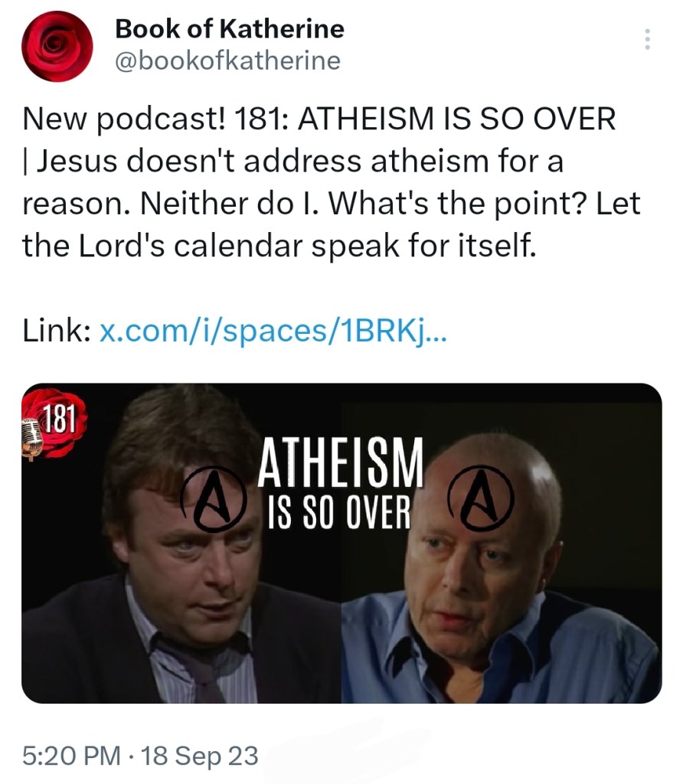683x784 pixels.
Task: Open the ATHEISM IS SO OVER thumbnail title
Action: pos(340,483)
